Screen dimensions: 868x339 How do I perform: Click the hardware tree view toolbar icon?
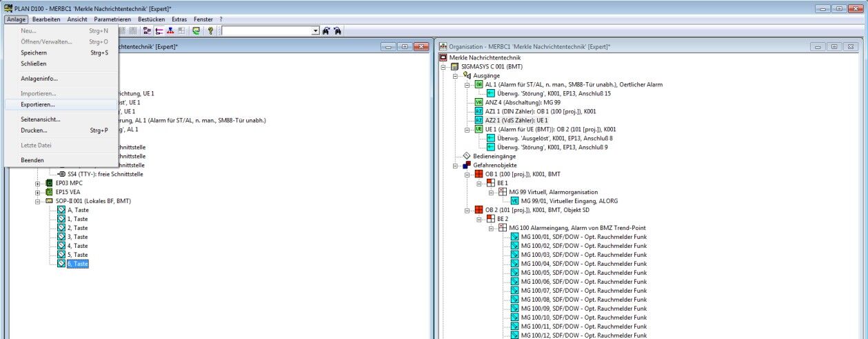[x=148, y=31]
